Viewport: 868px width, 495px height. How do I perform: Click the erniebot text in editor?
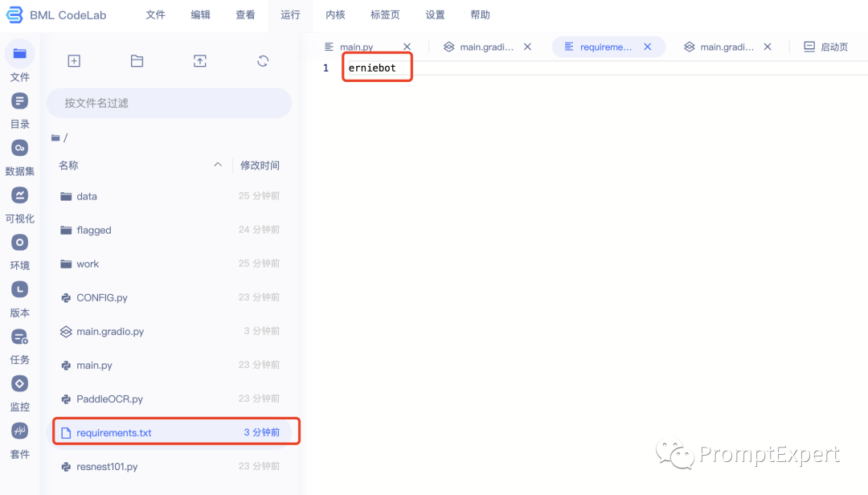pos(372,68)
